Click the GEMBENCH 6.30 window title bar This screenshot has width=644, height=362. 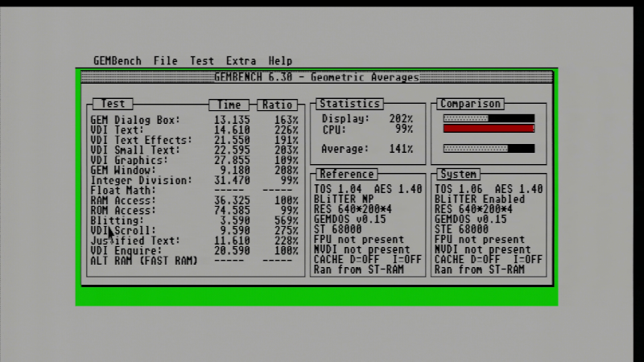(x=316, y=77)
